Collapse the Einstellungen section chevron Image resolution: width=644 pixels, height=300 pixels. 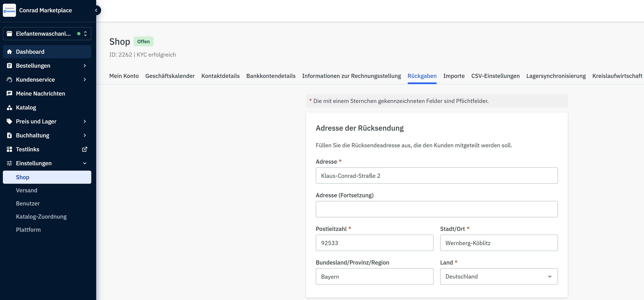[x=85, y=163]
